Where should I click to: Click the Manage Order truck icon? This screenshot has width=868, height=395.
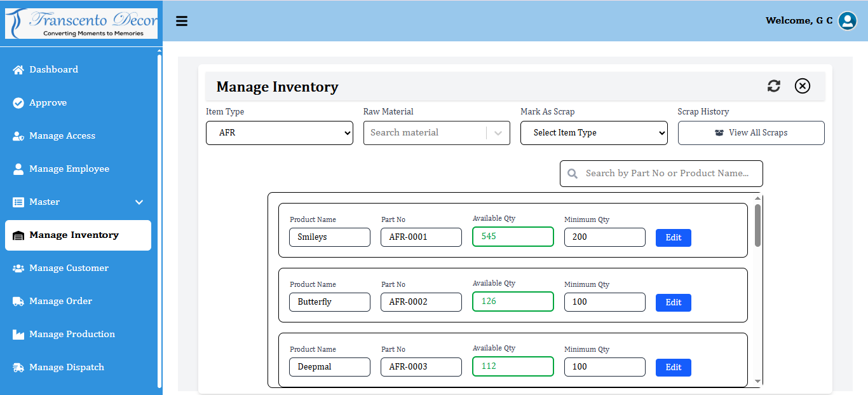[18, 301]
